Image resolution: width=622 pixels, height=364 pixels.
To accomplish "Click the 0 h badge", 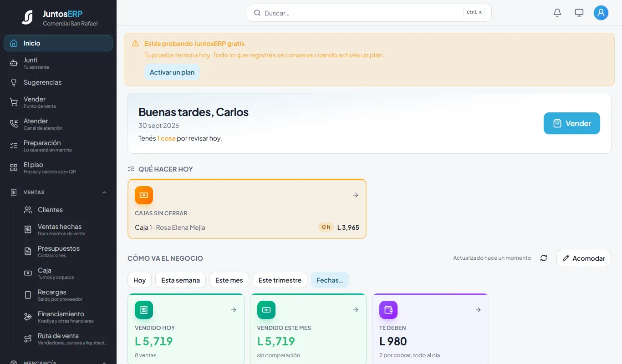I will [x=326, y=227].
